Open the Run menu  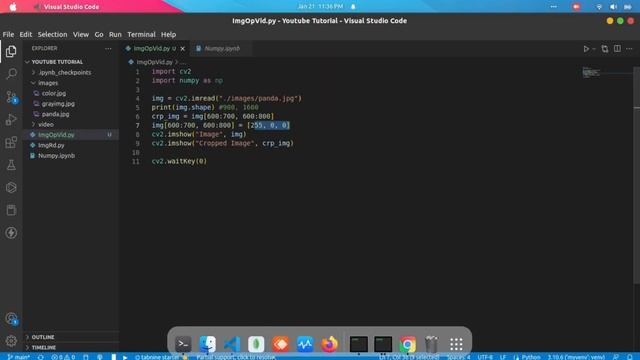point(115,35)
